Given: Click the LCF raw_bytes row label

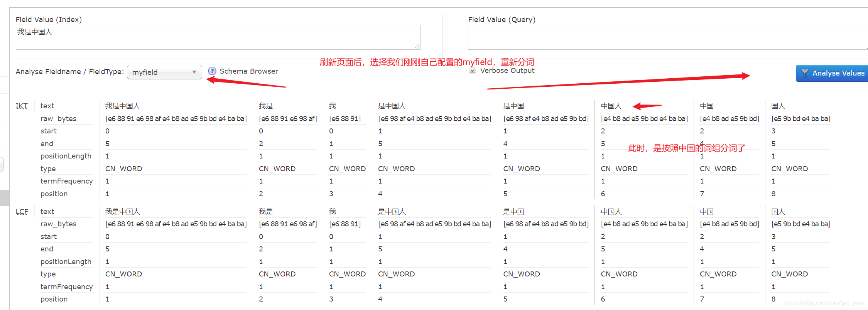Looking at the screenshot, I should 58,224.
